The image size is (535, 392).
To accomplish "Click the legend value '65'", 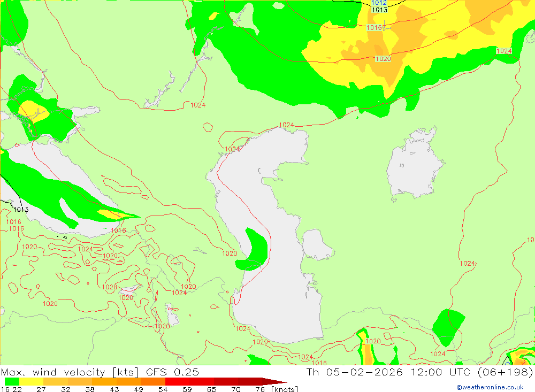I will (x=211, y=389).
